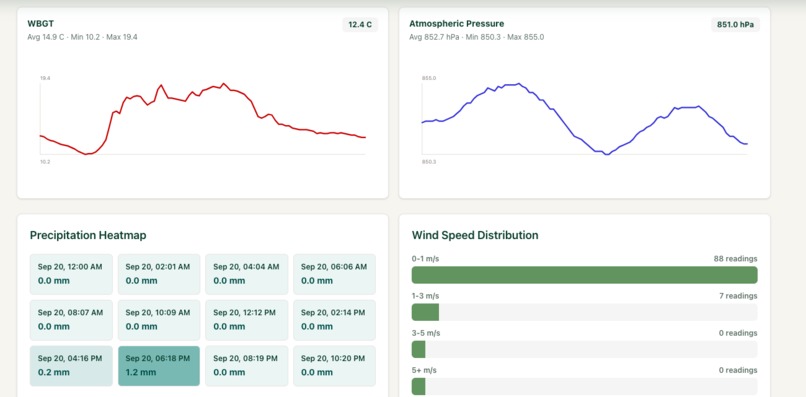Image resolution: width=806 pixels, height=397 pixels.
Task: Click the 3-5 m/s wind speed bar
Action: (584, 349)
